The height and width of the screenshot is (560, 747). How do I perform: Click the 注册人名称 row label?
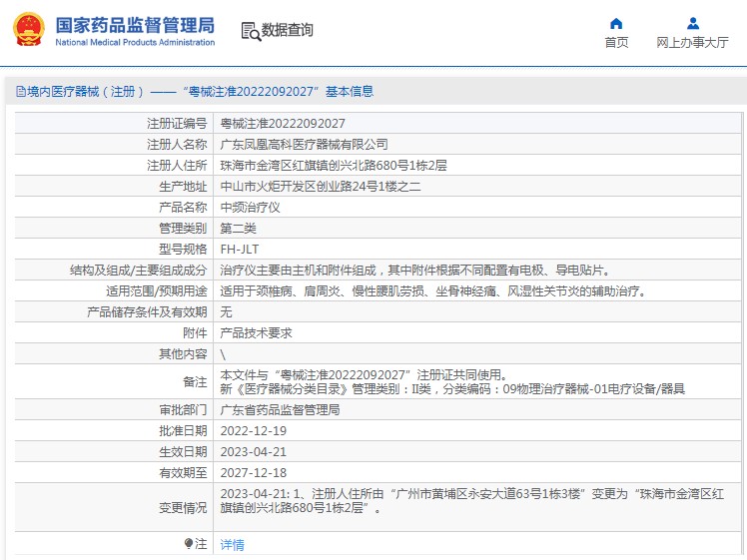[177, 145]
